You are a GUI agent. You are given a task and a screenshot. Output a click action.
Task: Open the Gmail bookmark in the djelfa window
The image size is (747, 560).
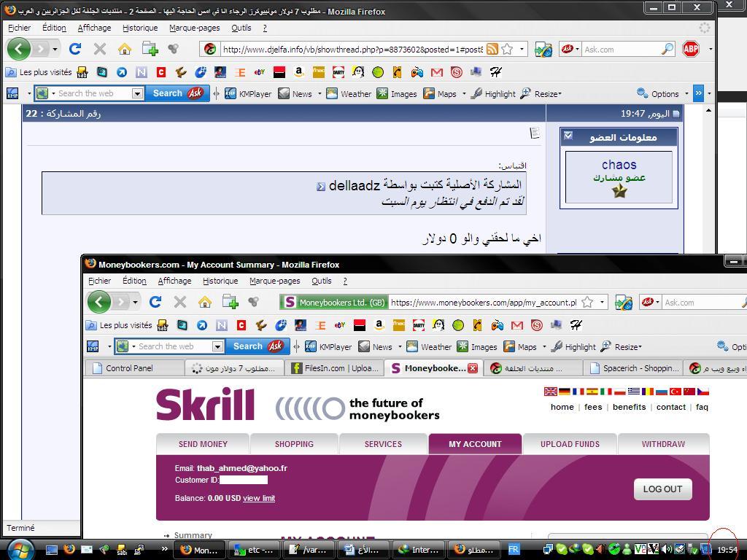click(437, 72)
